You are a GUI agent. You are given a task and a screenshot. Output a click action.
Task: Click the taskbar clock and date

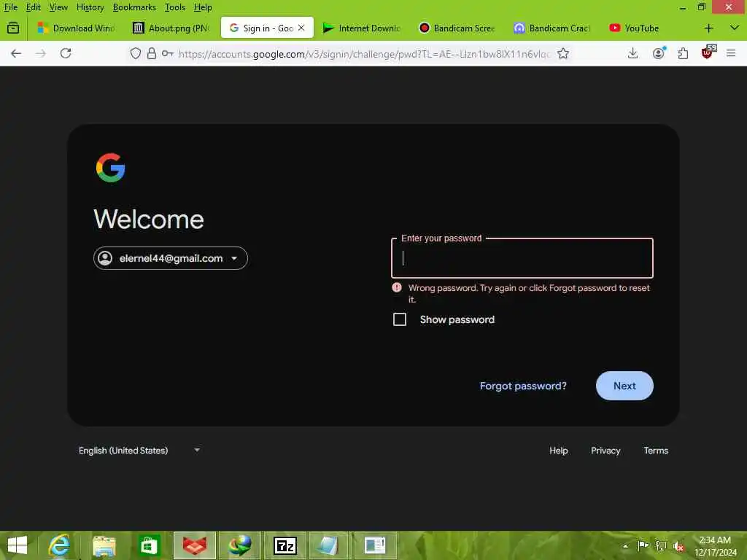click(716, 546)
